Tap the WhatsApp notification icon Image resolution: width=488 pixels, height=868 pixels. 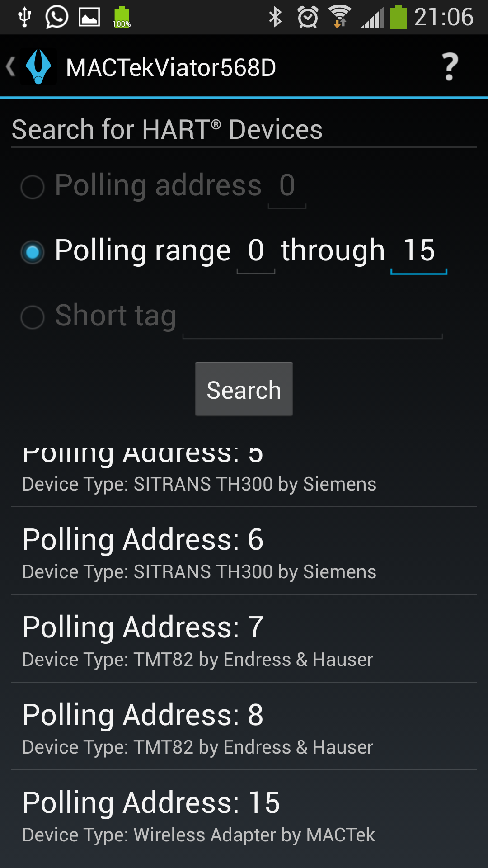[56, 17]
